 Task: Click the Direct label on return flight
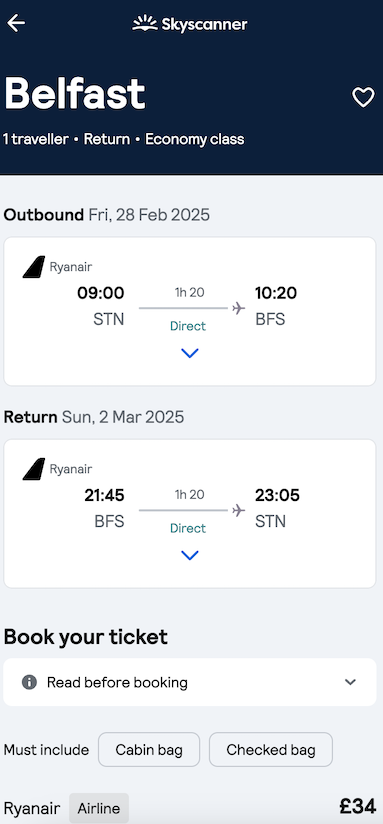point(188,528)
